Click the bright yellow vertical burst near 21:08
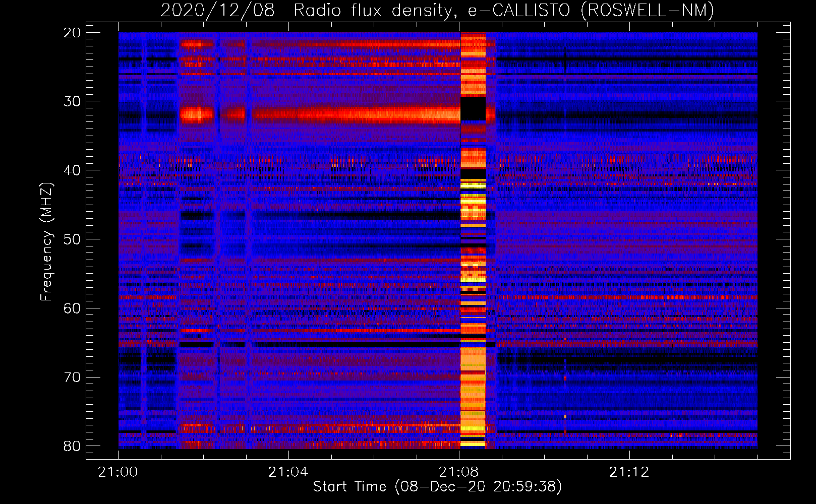 (473, 240)
